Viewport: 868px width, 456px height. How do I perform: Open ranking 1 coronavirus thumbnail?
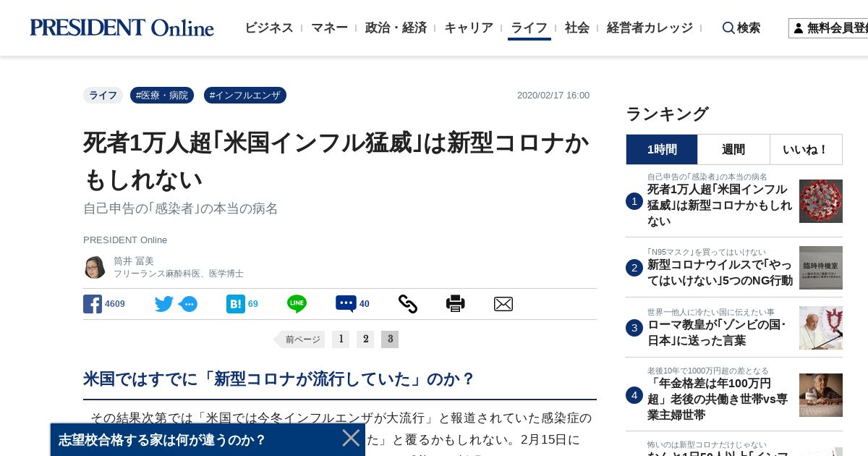(821, 201)
